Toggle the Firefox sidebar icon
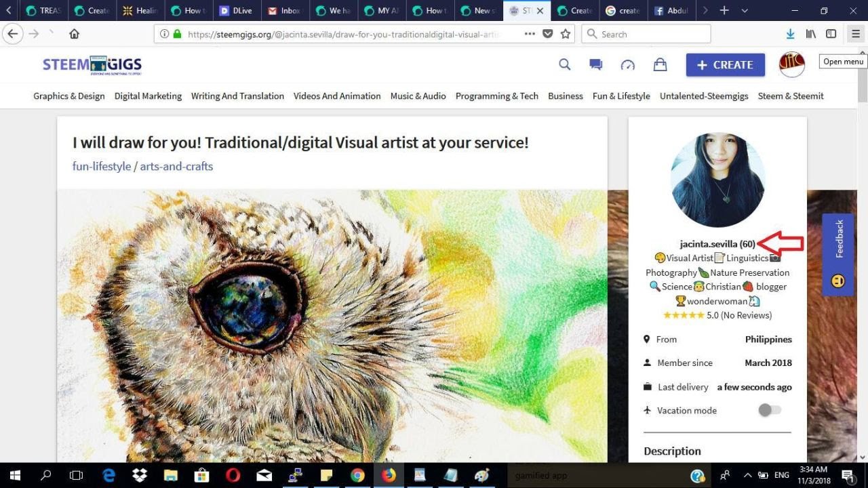Screen dimensions: 868x488 pyautogui.click(x=831, y=34)
